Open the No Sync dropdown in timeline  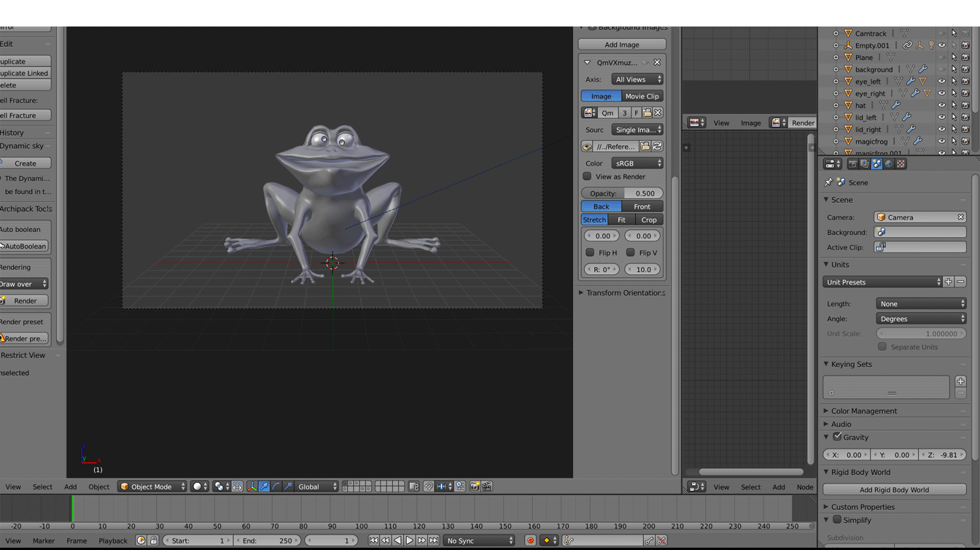[479, 541]
